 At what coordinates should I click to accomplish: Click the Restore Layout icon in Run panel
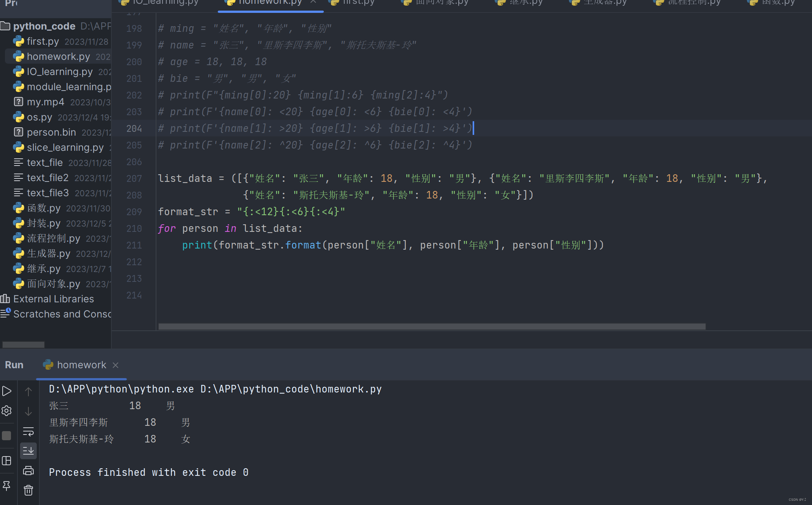[x=7, y=461]
